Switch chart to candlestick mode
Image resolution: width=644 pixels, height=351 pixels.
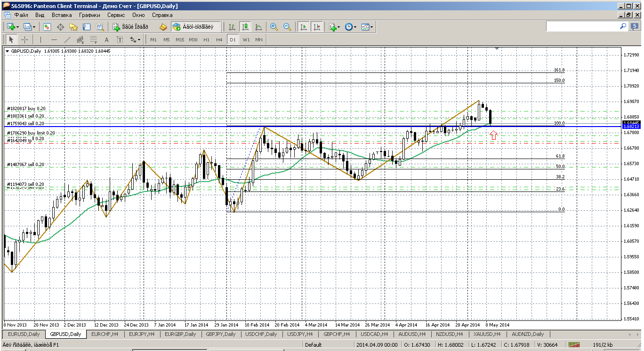pos(245,27)
